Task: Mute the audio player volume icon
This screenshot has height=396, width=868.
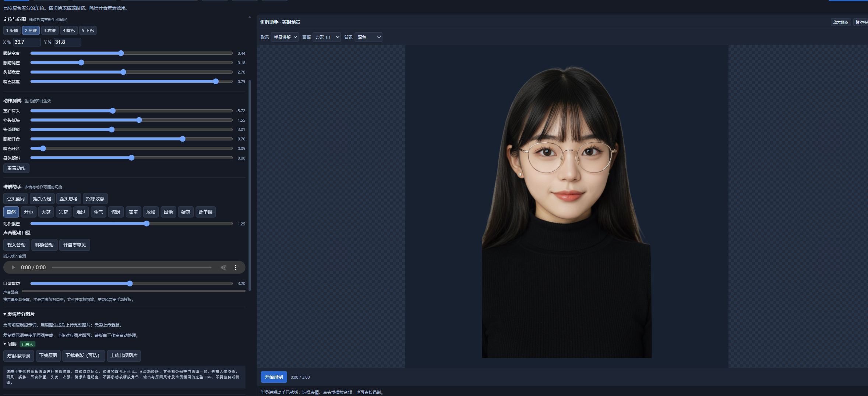Action: click(x=223, y=267)
